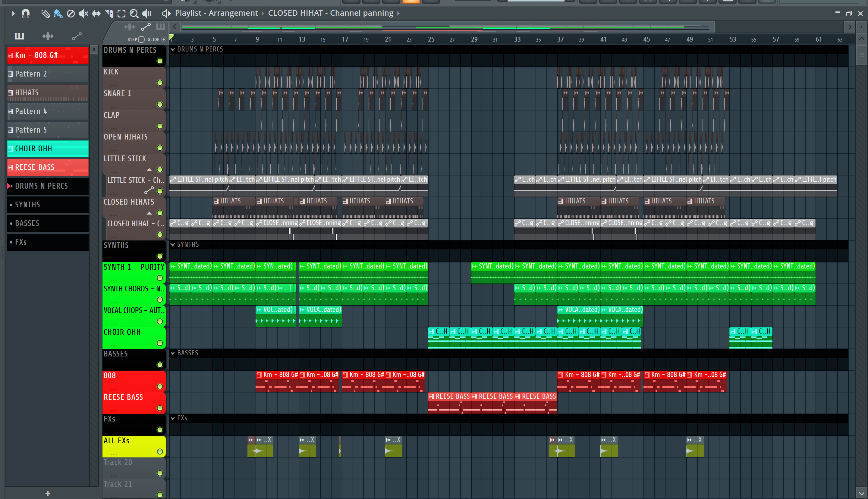
Task: Show pattern clips in the picker panel
Action: [19, 36]
